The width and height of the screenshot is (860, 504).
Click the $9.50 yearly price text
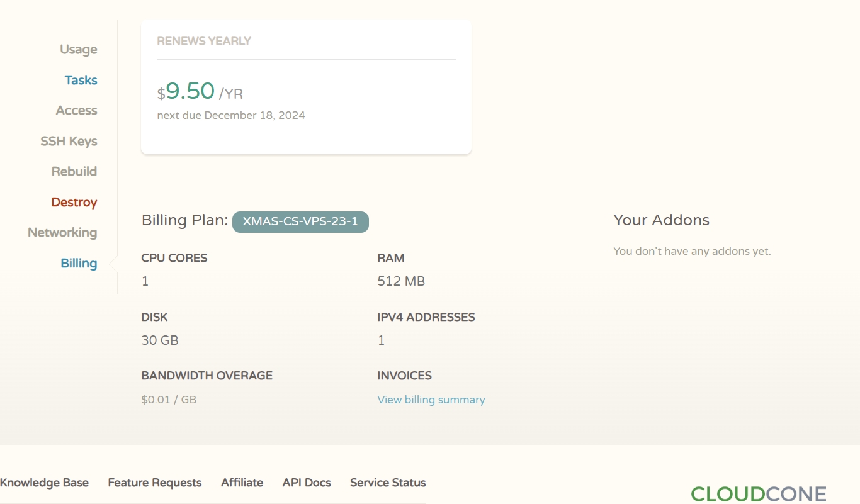pyautogui.click(x=200, y=92)
